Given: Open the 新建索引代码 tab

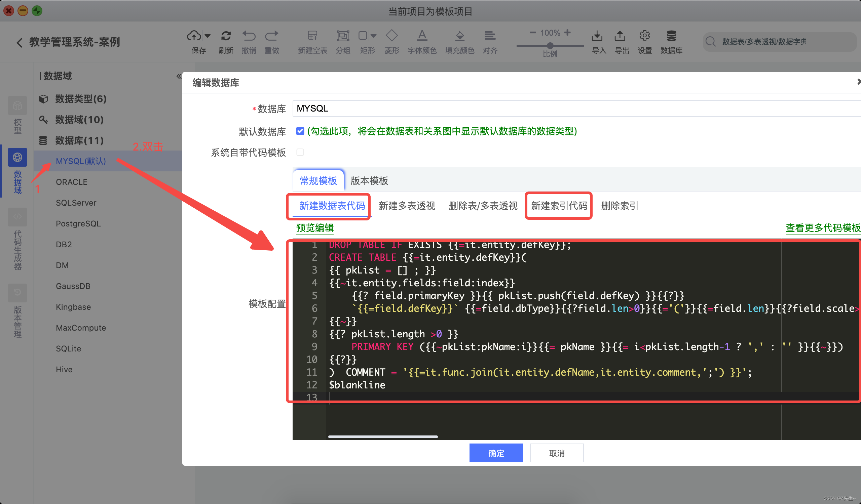Looking at the screenshot, I should click(559, 206).
